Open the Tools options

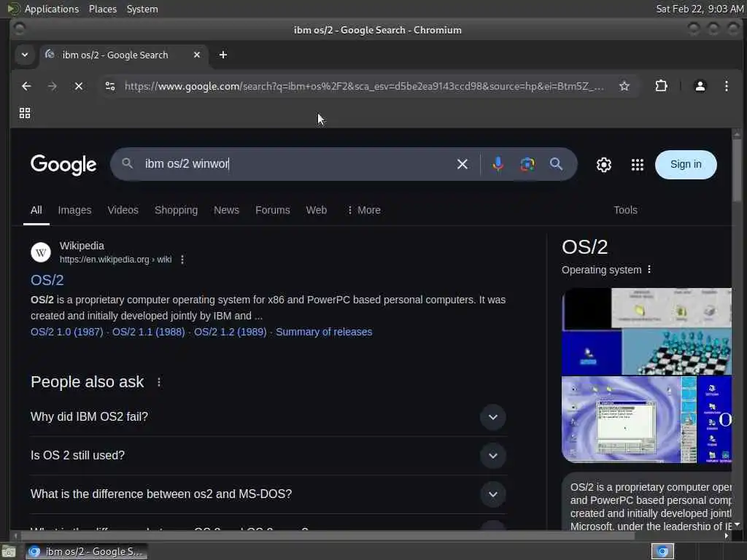[x=625, y=210]
